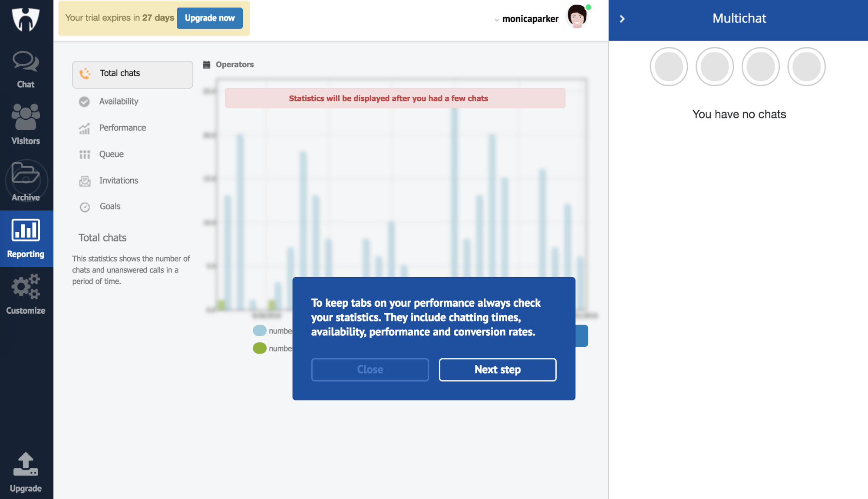The height and width of the screenshot is (499, 868).
Task: Close the tour tooltip dialog
Action: pos(370,370)
